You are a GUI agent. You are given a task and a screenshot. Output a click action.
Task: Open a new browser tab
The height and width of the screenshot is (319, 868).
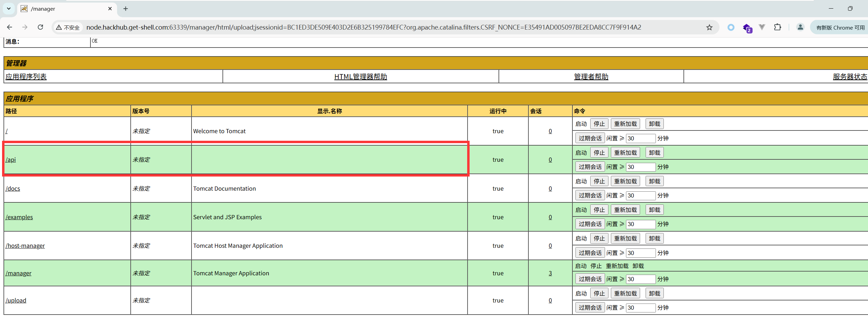125,9
